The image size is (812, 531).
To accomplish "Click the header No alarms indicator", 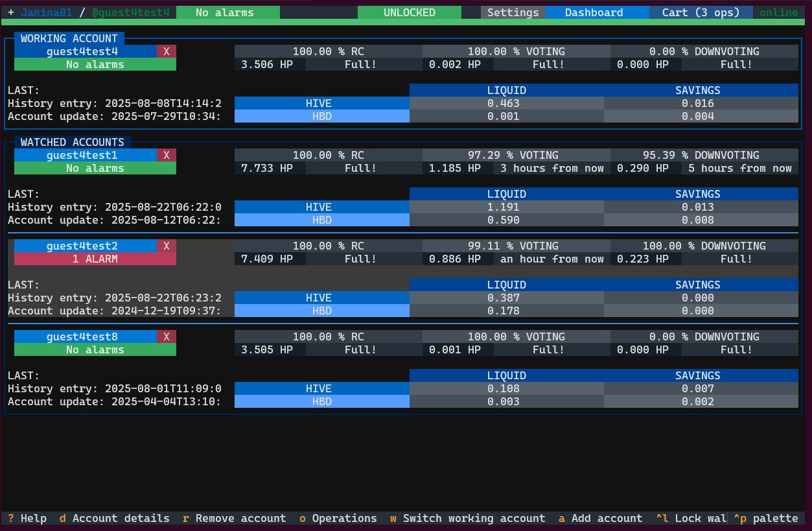I will point(228,12).
